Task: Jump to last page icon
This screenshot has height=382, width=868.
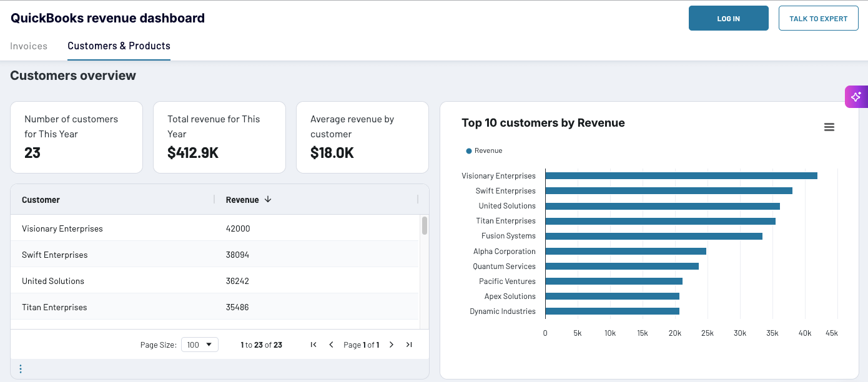Action: 409,344
